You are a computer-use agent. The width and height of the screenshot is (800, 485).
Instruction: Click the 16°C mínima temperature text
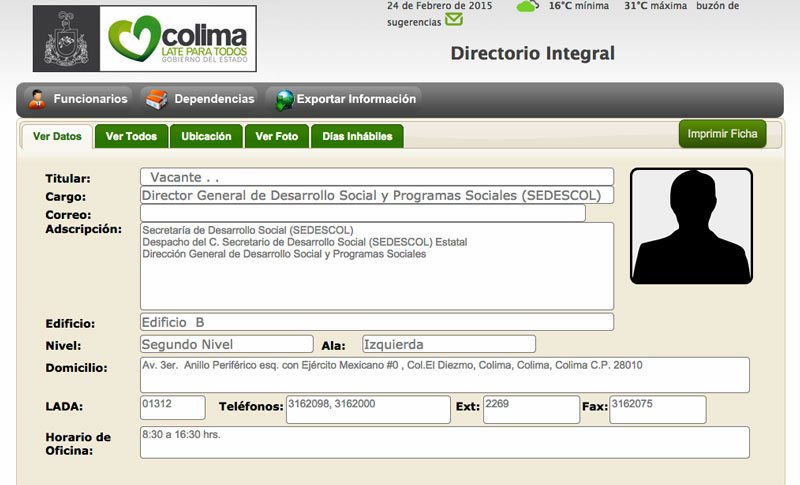point(579,6)
